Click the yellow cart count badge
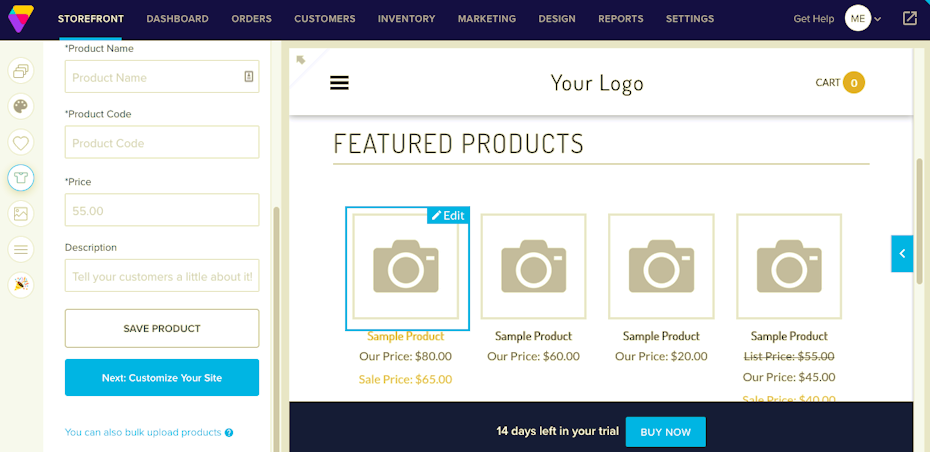Image resolution: width=930 pixels, height=452 pixels. click(x=854, y=83)
